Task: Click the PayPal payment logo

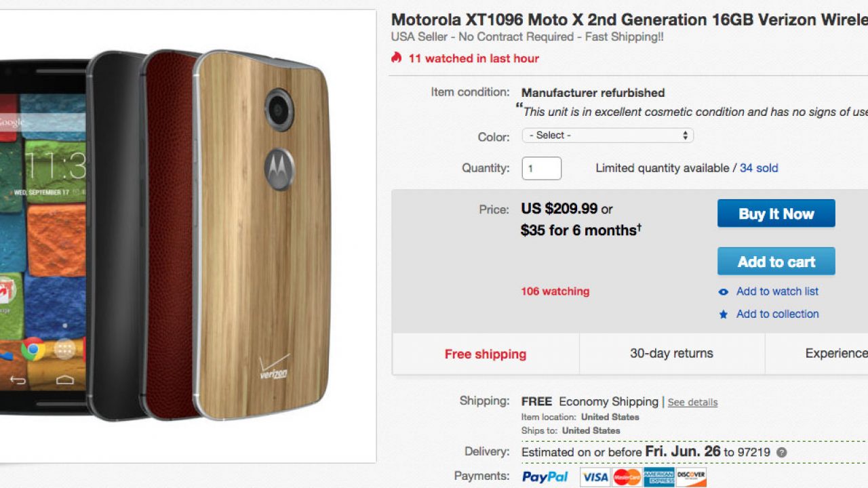Action: click(x=545, y=477)
